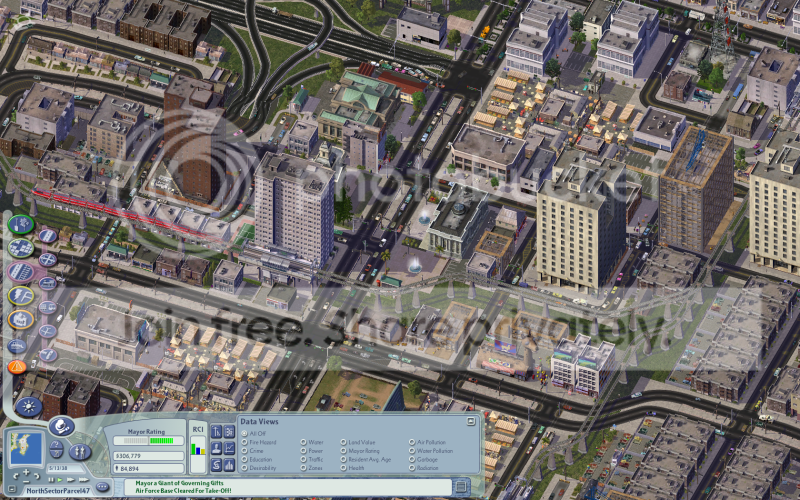Screen dimensions: 800x500
Task: Select the Highways submenu icon
Action: coord(48,260)
